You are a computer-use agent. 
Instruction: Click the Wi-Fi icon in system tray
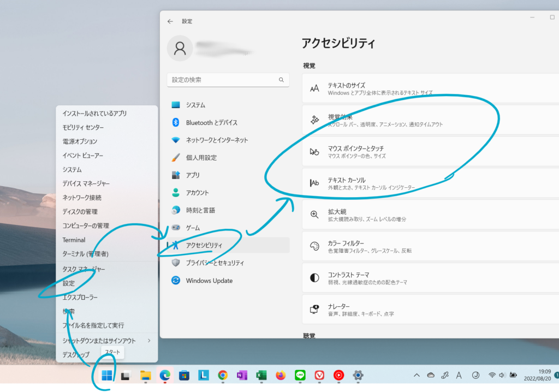click(492, 375)
